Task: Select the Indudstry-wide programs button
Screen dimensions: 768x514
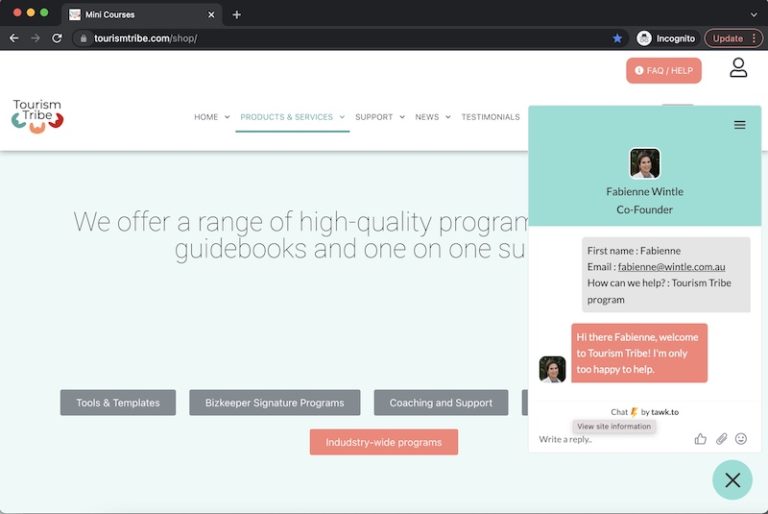Action: tap(384, 442)
